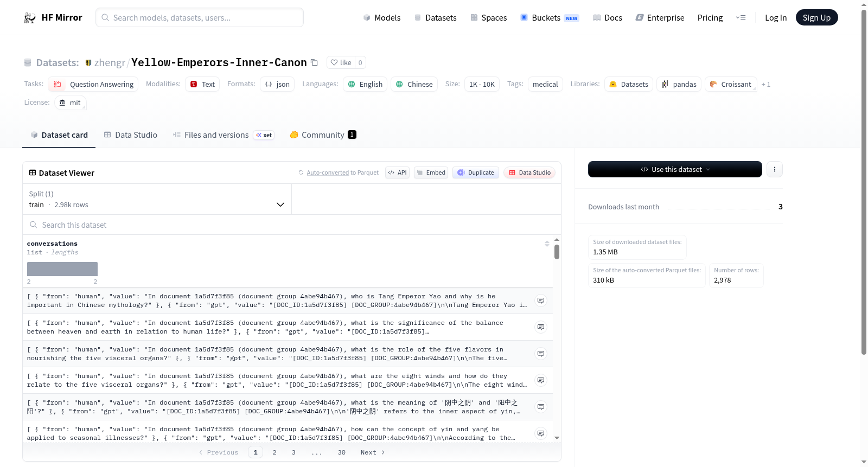Screen dimensions: 868x467
Task: Expand the train split dropdown
Action: coord(157,199)
